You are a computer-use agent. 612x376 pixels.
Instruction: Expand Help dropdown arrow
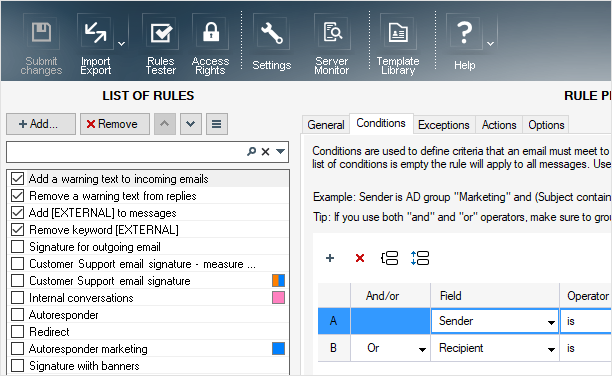(x=491, y=44)
